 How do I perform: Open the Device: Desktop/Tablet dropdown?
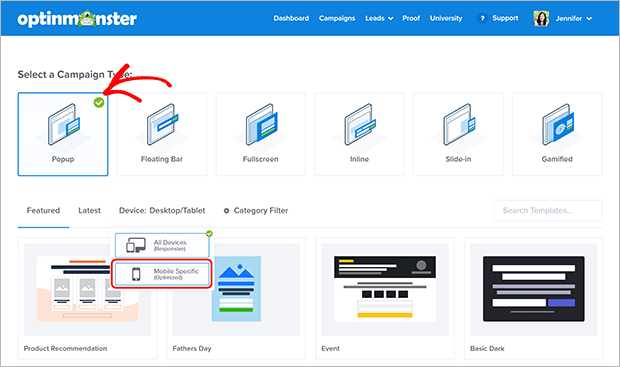(x=162, y=210)
